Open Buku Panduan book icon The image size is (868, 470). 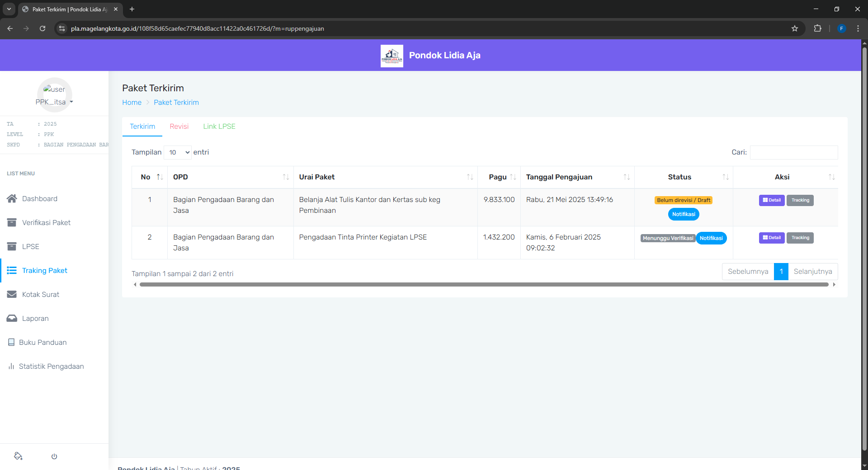pyautogui.click(x=11, y=342)
